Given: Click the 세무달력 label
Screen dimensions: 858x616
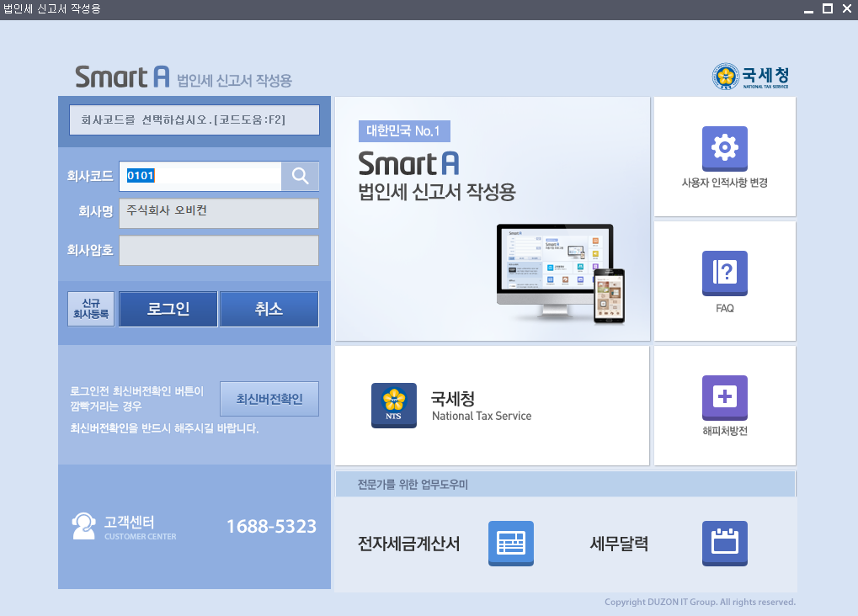Looking at the screenshot, I should [x=619, y=544].
